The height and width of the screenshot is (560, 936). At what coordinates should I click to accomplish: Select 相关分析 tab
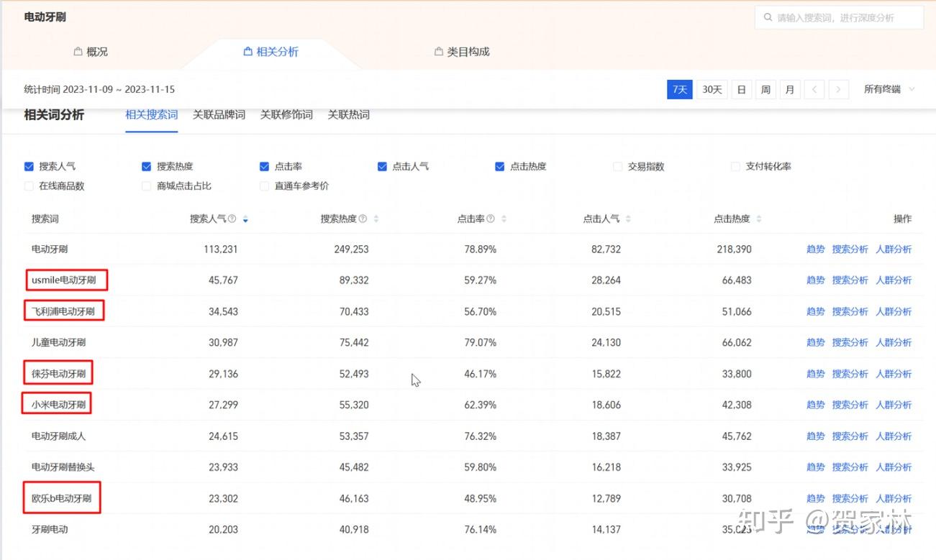coord(271,52)
